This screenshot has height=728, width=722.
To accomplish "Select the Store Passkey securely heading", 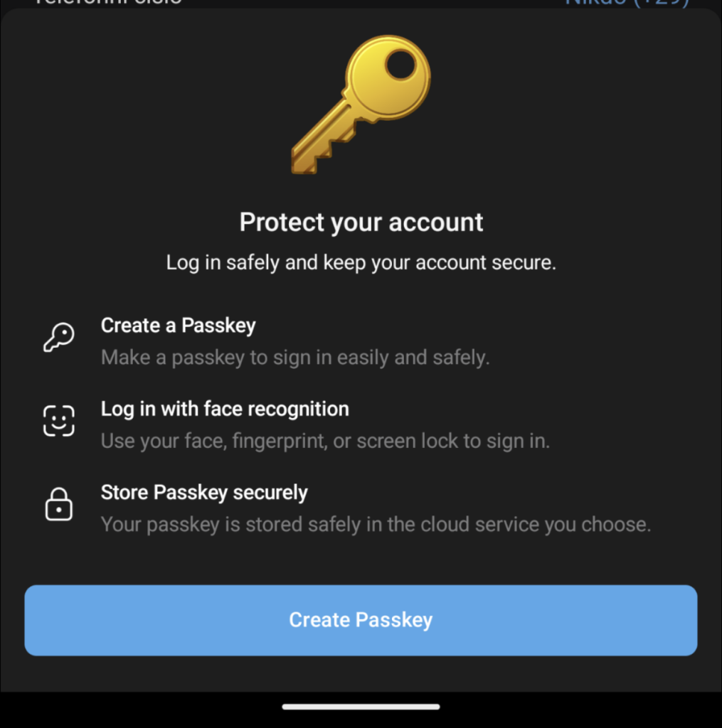I will 204,493.
